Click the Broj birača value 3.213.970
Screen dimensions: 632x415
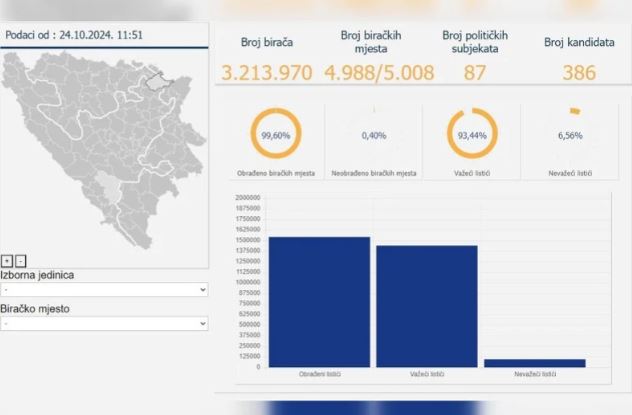[x=267, y=73]
